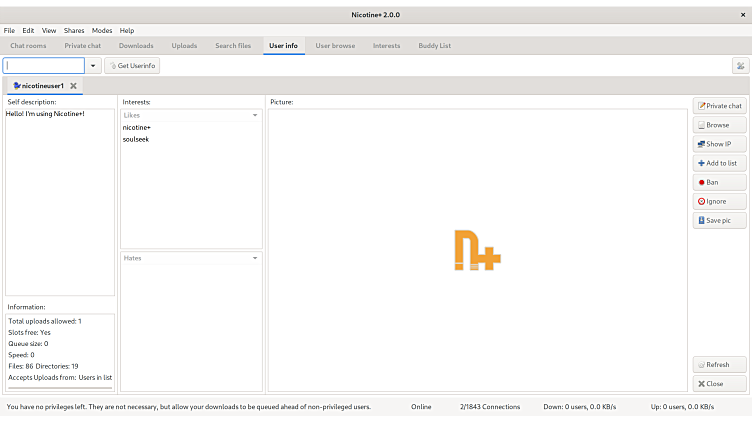Open the Hates dropdown
This screenshot has width=752, height=423.
click(x=255, y=258)
